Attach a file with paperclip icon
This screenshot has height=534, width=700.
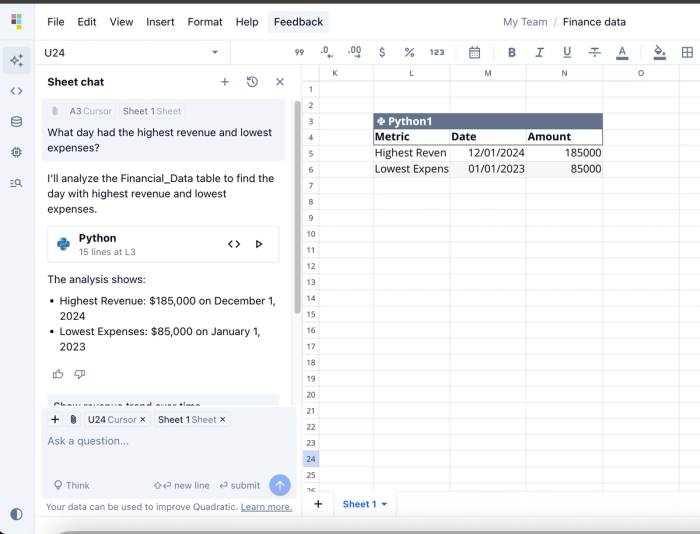[x=73, y=419]
